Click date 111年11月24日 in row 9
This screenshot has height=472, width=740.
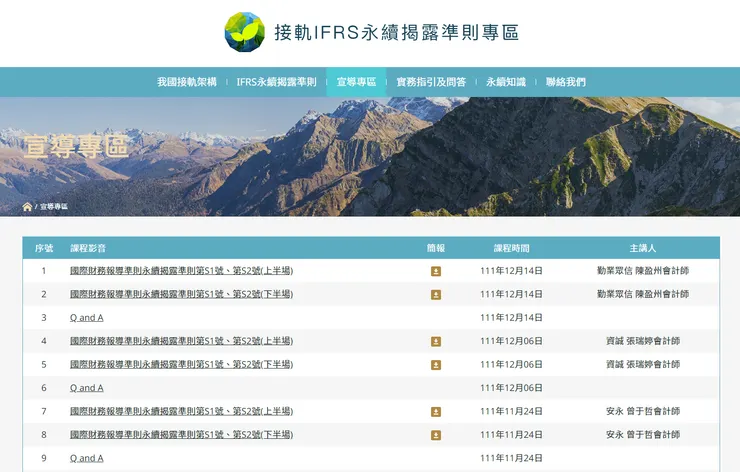[512, 458]
